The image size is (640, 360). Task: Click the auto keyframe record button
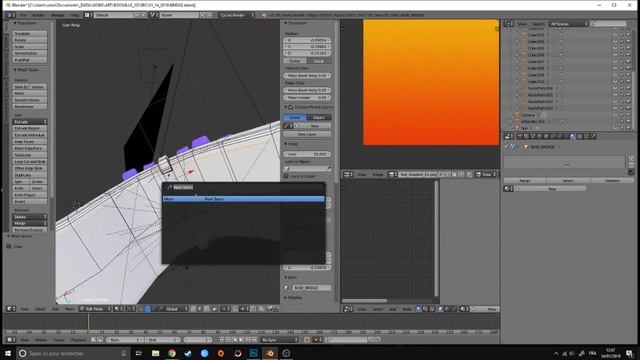(x=307, y=340)
